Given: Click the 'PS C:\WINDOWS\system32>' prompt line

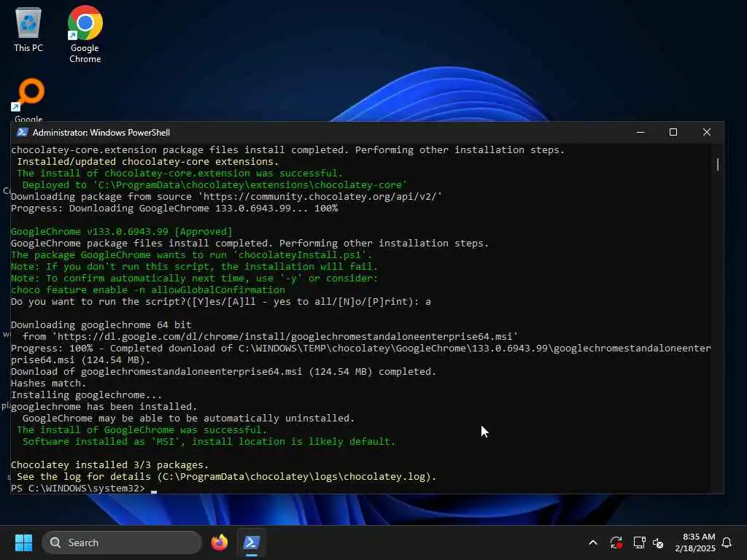Looking at the screenshot, I should pos(78,488).
